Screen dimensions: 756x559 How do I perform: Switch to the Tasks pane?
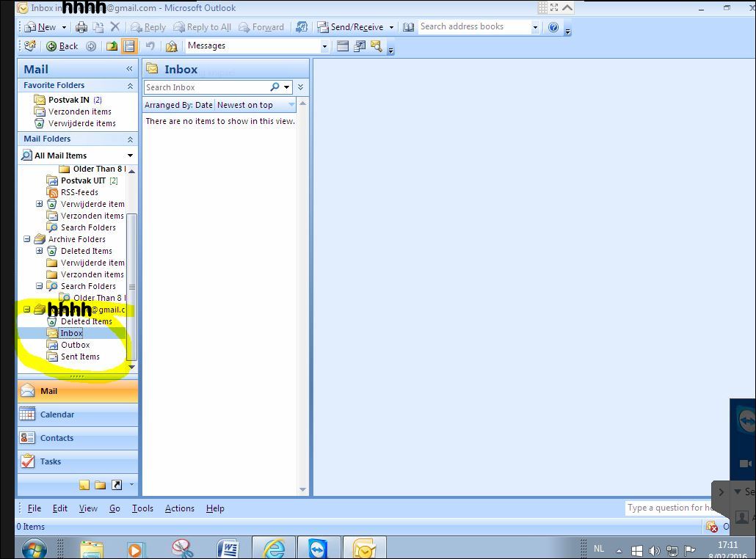[78, 461]
